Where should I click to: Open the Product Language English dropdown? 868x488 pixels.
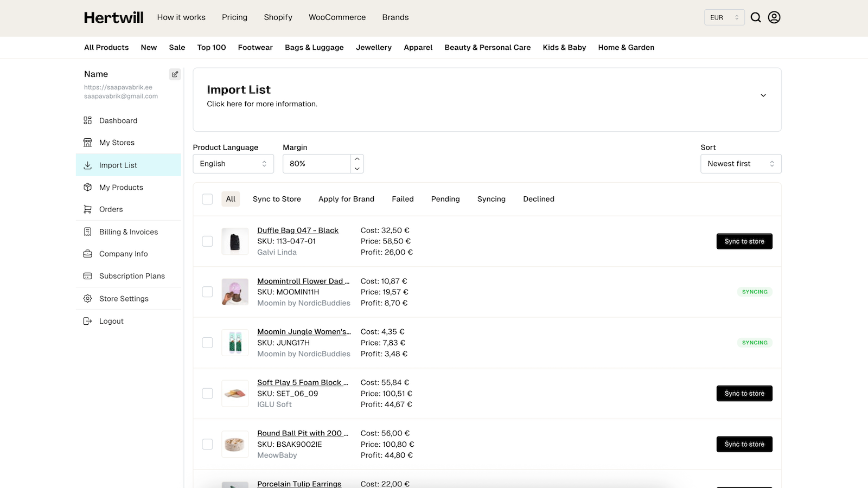pyautogui.click(x=233, y=164)
